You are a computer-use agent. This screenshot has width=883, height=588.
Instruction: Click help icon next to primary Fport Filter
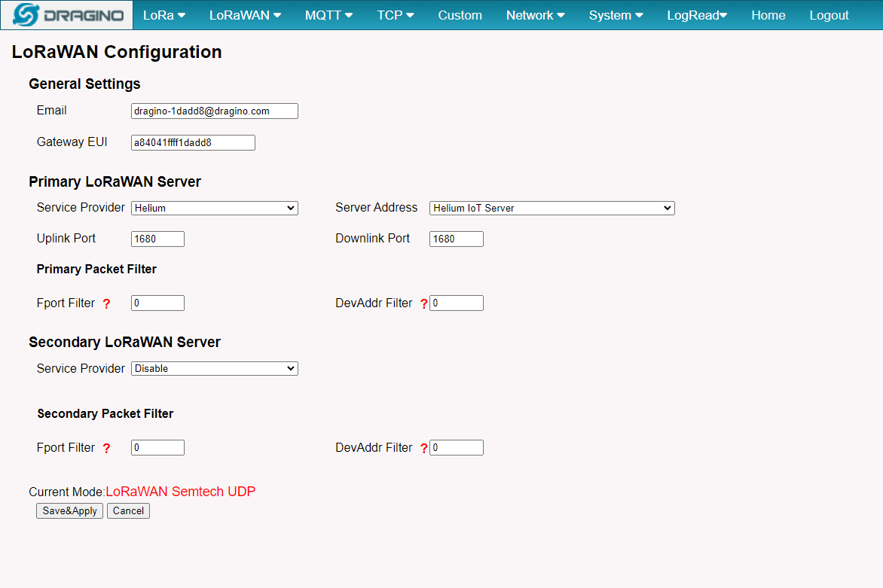[x=106, y=304]
